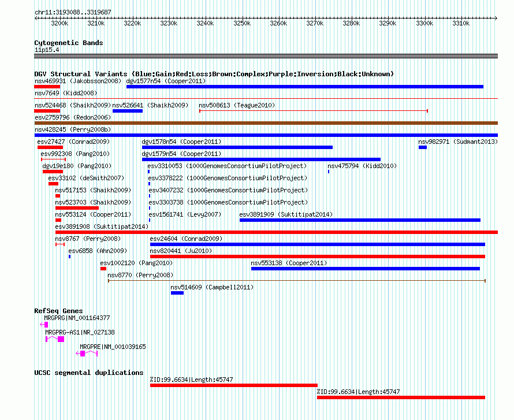
Task: Click the nsv475794 (Kidd2010) label
Action: [362, 166]
